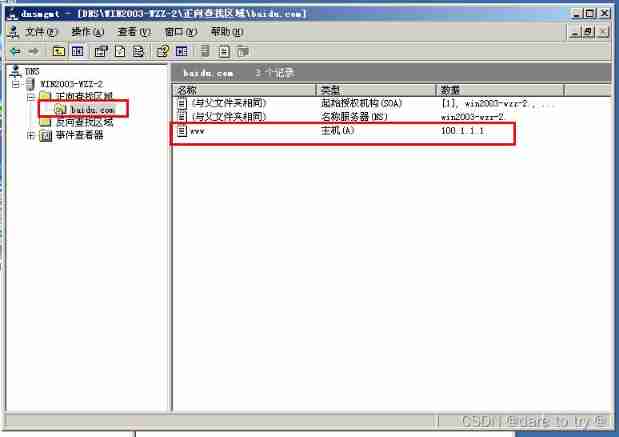The image size is (619, 437).
Task: Open Properties via the toolbar icon
Action: point(101,51)
